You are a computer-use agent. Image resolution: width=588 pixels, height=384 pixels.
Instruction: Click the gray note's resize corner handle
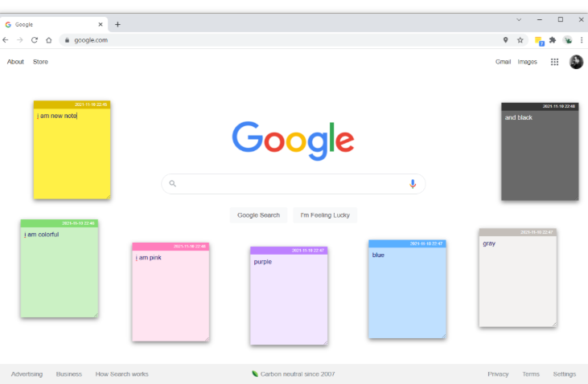(x=554, y=325)
